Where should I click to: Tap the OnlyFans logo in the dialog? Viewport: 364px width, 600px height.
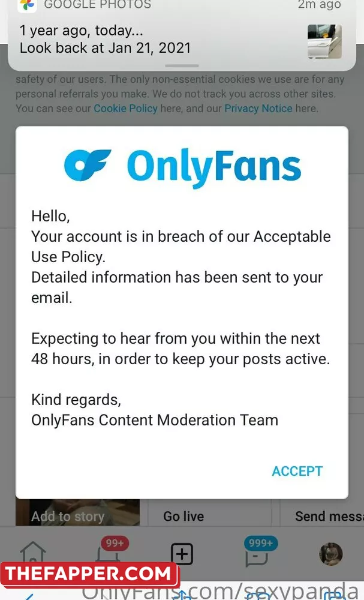(x=182, y=167)
